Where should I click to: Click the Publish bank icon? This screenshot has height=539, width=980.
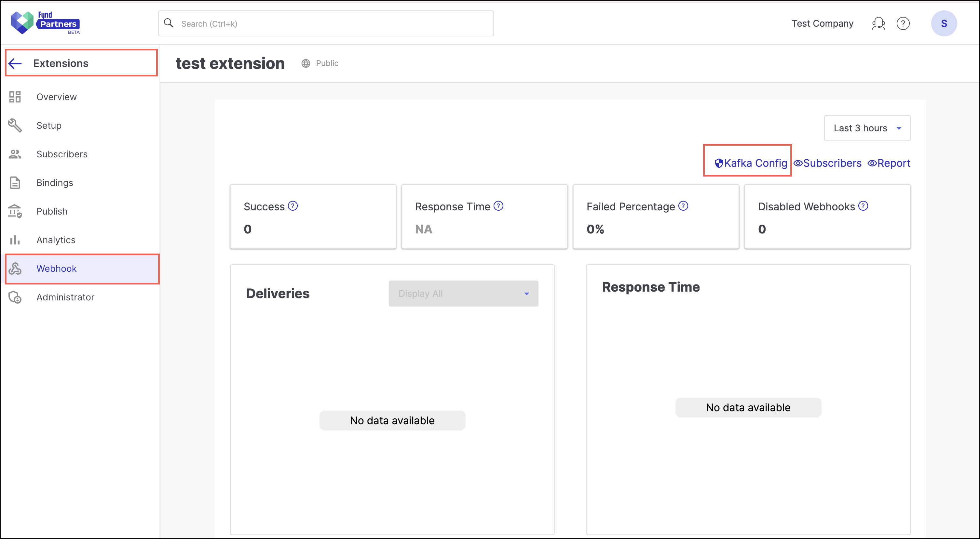pyautogui.click(x=15, y=211)
